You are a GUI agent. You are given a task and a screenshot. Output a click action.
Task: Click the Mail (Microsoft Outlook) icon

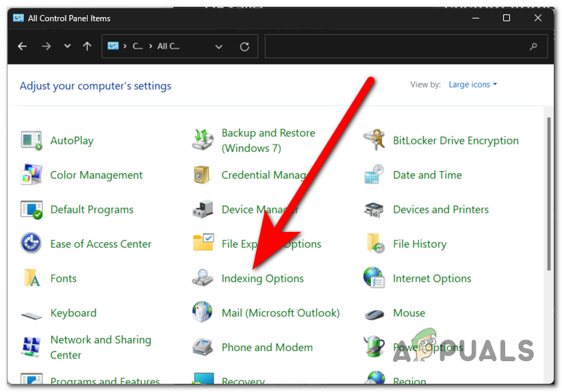[x=203, y=313]
